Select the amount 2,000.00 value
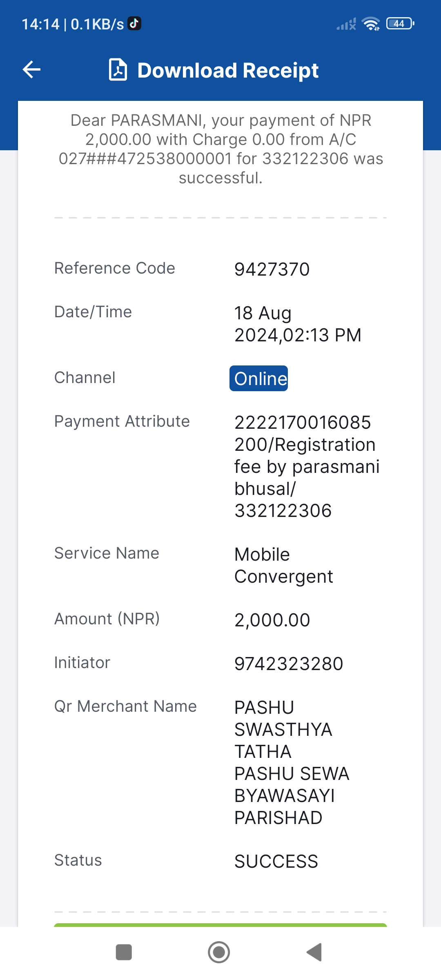The image size is (441, 980). pyautogui.click(x=272, y=620)
